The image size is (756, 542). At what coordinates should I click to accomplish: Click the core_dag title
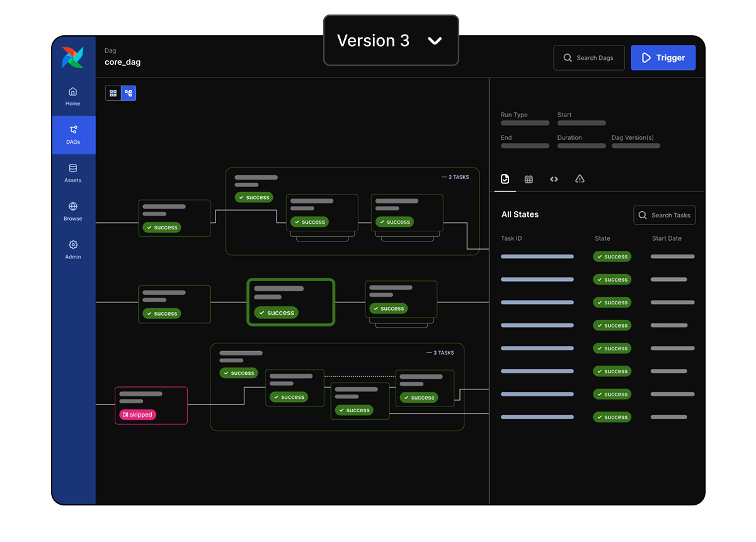tap(123, 62)
